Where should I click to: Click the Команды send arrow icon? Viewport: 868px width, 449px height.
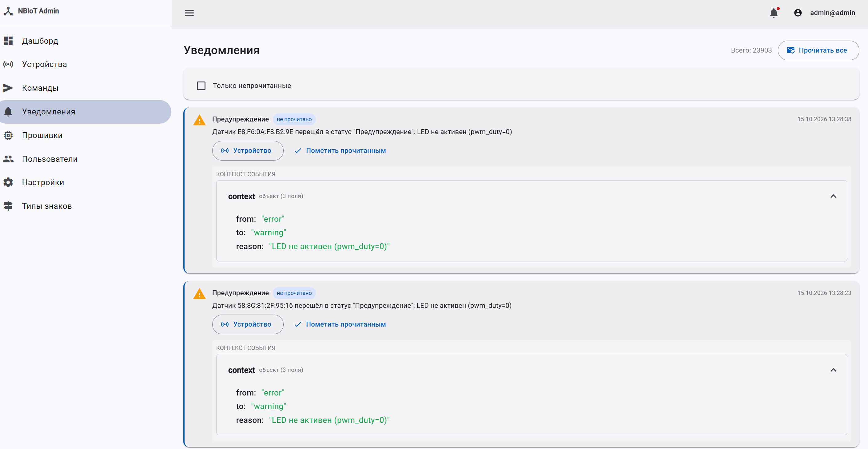(8, 88)
